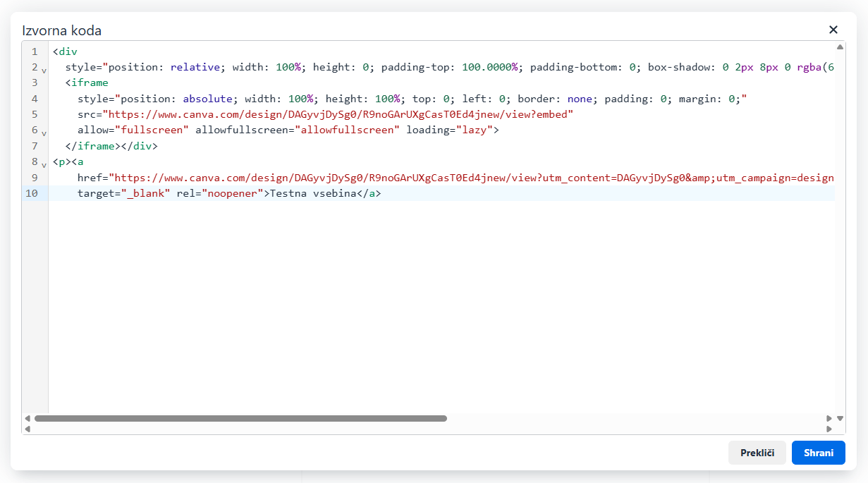This screenshot has width=868, height=483.
Task: Click line number 1 in the gutter
Action: coord(34,51)
